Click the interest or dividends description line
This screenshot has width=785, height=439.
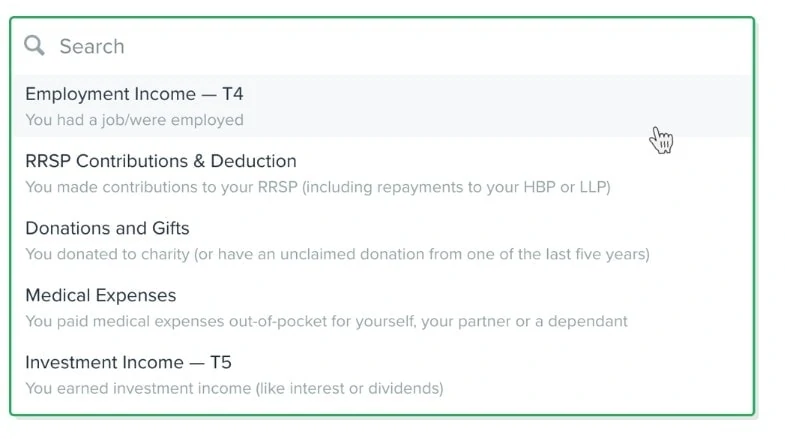click(234, 388)
